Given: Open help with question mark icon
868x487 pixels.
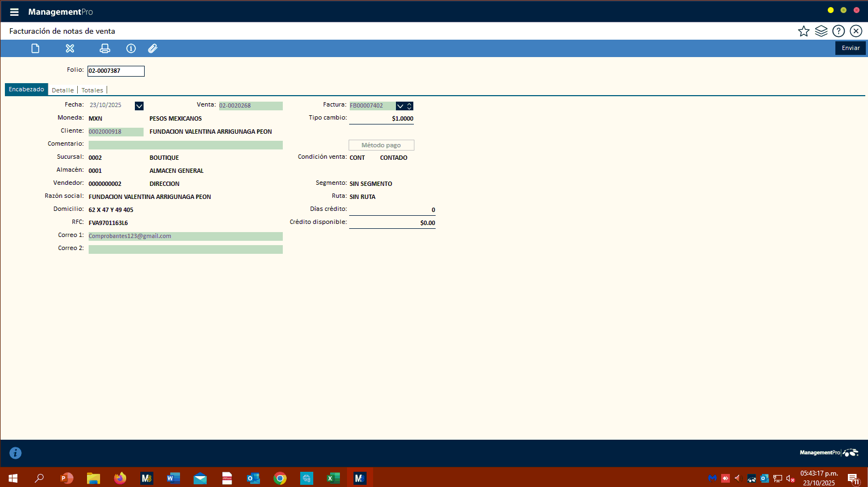Looking at the screenshot, I should (839, 31).
